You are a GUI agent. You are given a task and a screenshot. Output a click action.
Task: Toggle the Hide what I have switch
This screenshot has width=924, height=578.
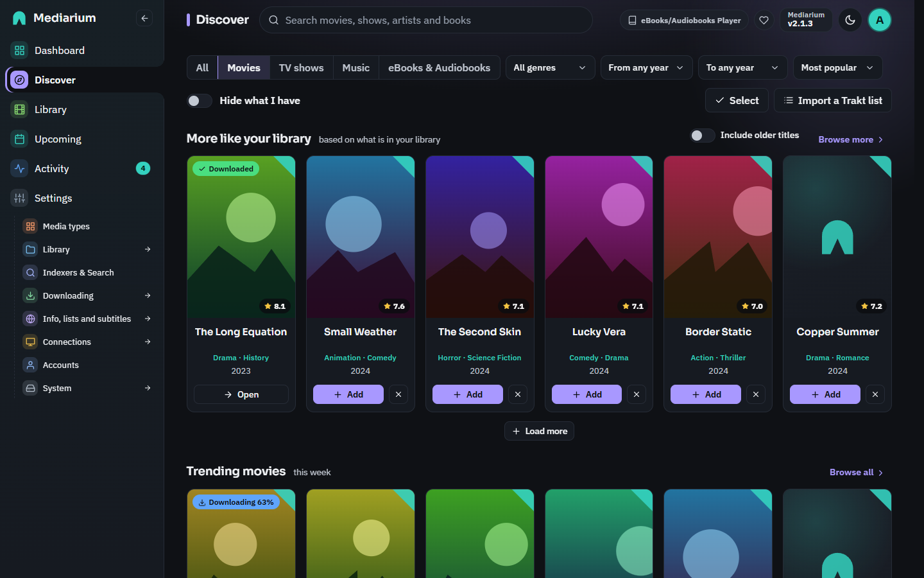pyautogui.click(x=200, y=101)
